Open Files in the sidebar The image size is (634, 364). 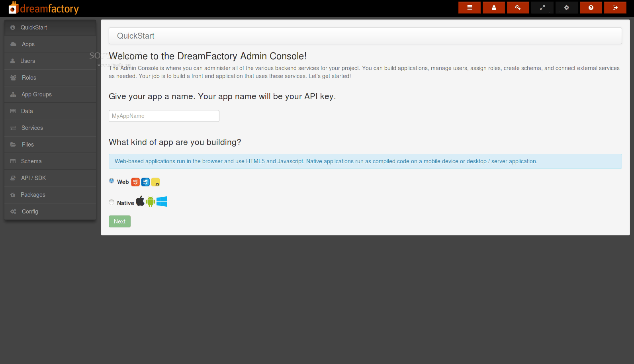click(x=50, y=145)
